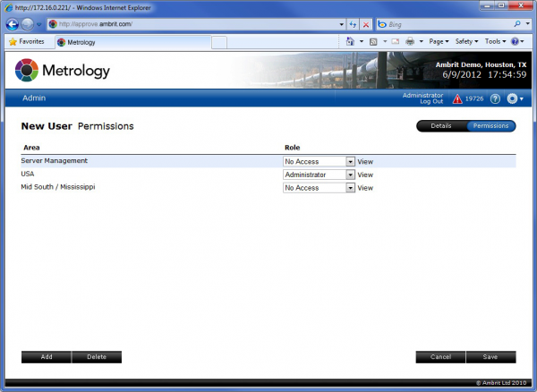537x392 pixels.
Task: Open the Favorites star button
Action: click(x=27, y=42)
